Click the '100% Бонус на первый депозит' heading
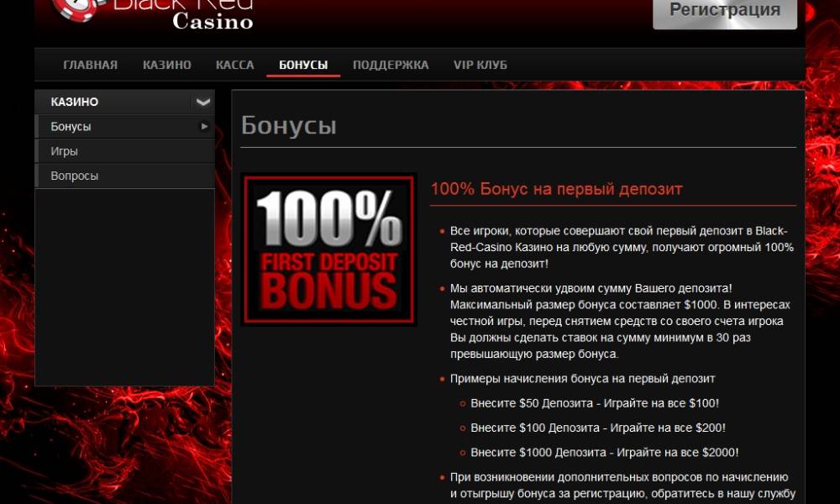This screenshot has height=504, width=840. [x=556, y=189]
